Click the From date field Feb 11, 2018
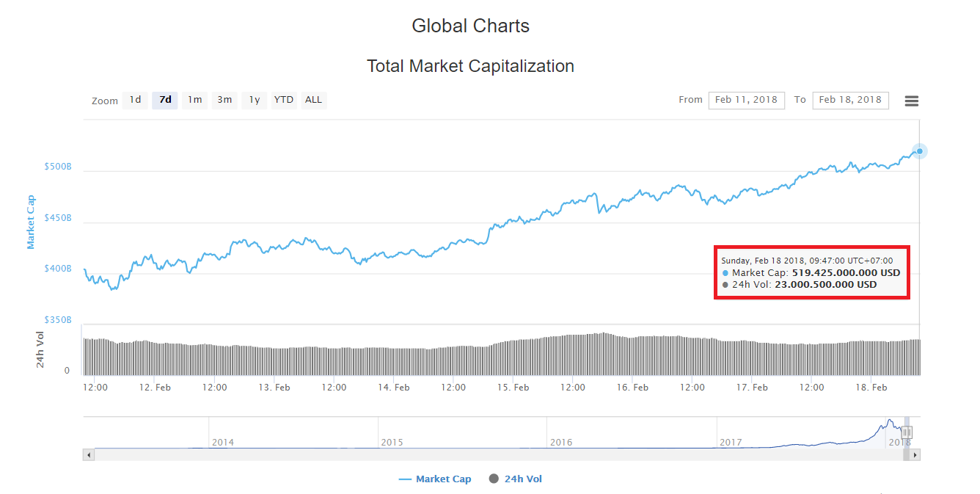 [746, 100]
